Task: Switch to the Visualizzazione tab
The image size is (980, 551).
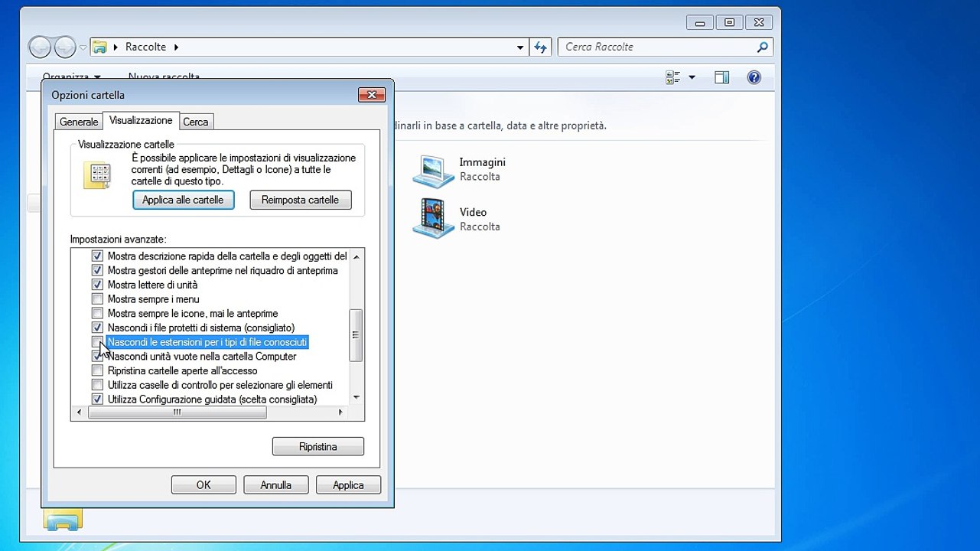Action: click(141, 120)
